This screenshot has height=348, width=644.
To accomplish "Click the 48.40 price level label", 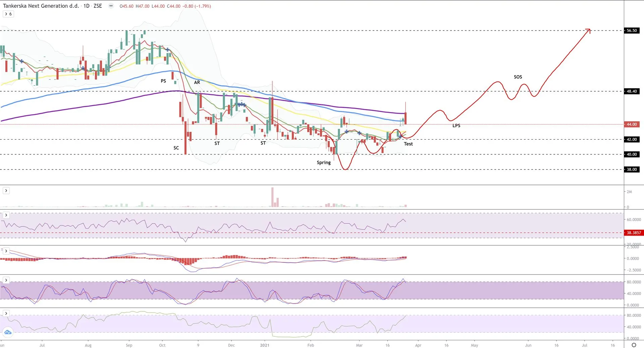I will click(632, 91).
